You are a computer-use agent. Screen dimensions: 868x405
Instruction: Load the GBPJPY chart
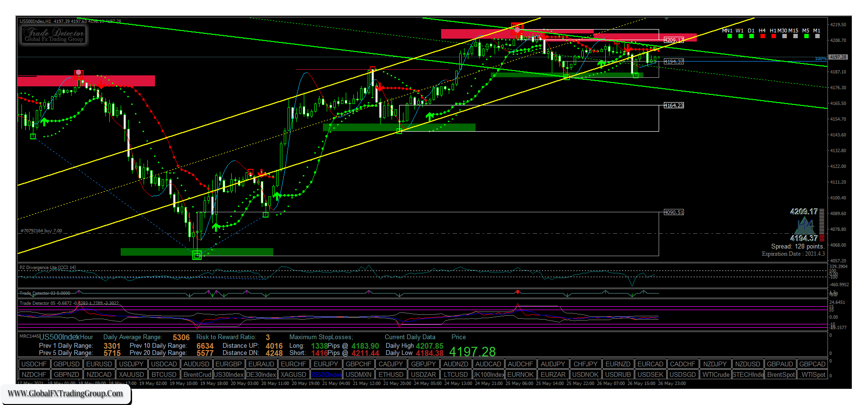click(x=423, y=364)
